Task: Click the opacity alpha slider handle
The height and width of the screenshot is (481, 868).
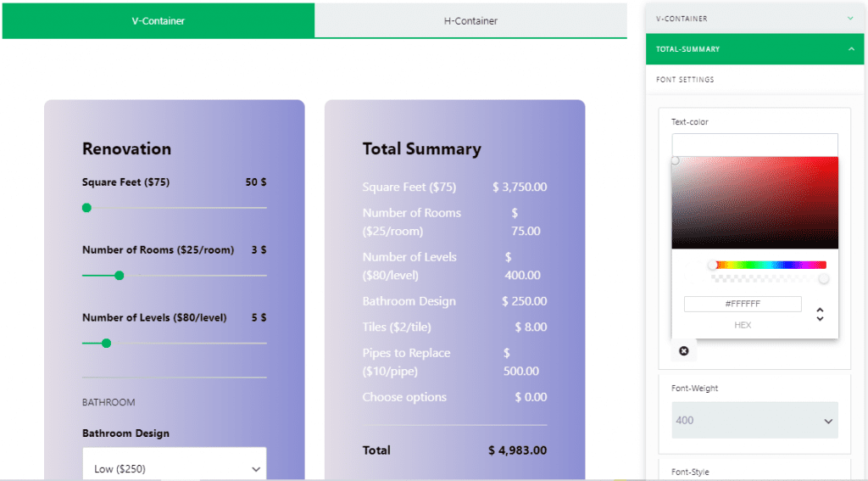Action: pyautogui.click(x=823, y=279)
